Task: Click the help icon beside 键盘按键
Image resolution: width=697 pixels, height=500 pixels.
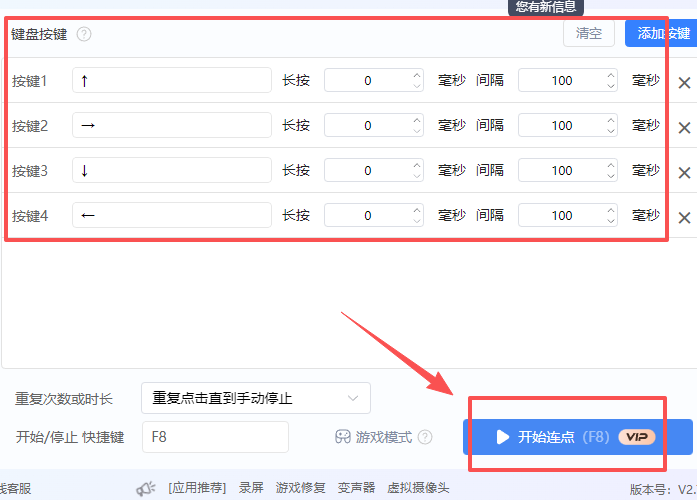Action: pos(84,34)
